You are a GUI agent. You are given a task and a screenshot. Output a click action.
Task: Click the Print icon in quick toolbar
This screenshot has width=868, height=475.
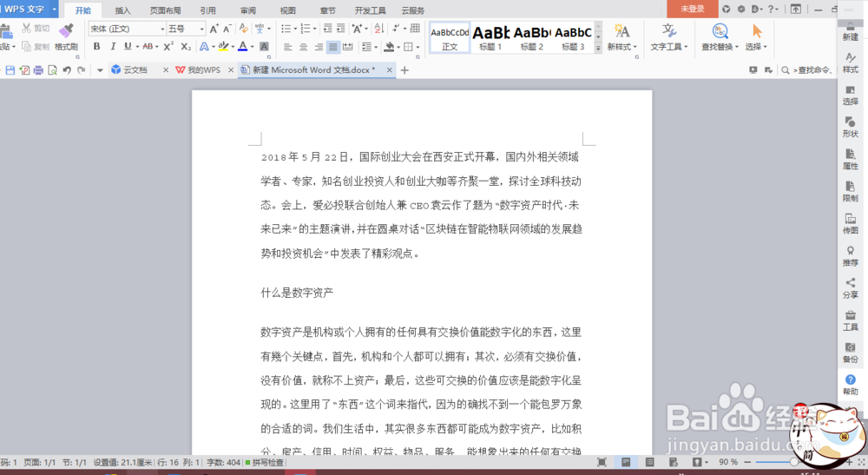[x=38, y=70]
